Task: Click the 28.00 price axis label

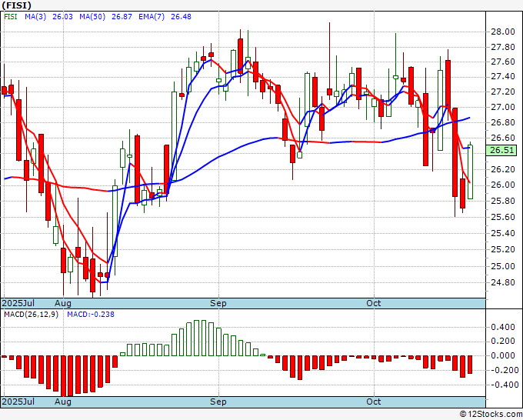Action: 503,32
